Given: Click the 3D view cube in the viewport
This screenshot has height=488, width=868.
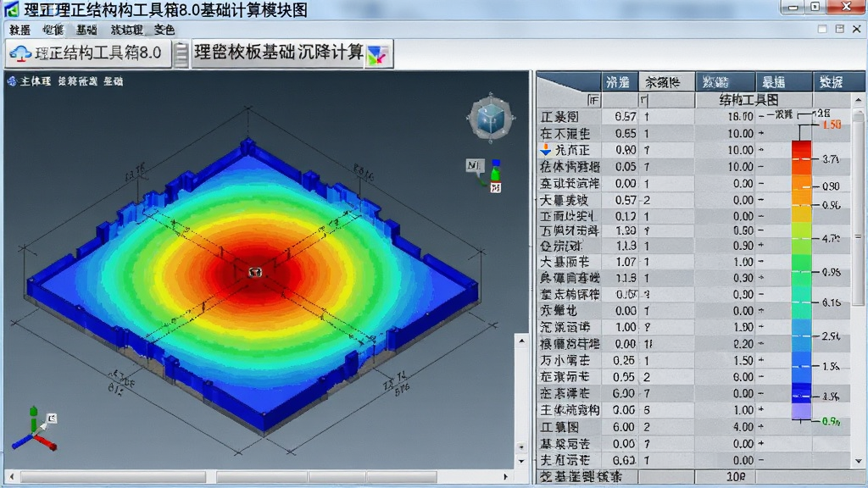Looking at the screenshot, I should click(x=491, y=117).
